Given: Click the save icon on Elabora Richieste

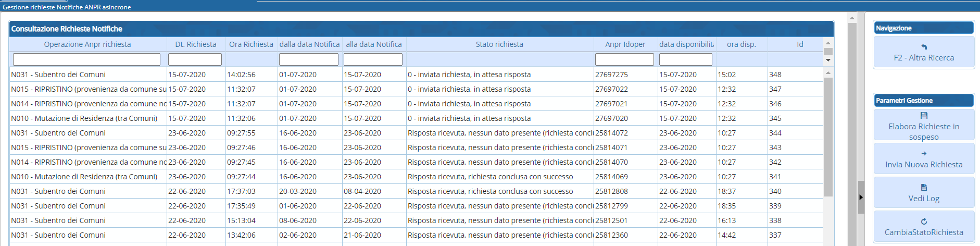Looking at the screenshot, I should click(x=924, y=116).
